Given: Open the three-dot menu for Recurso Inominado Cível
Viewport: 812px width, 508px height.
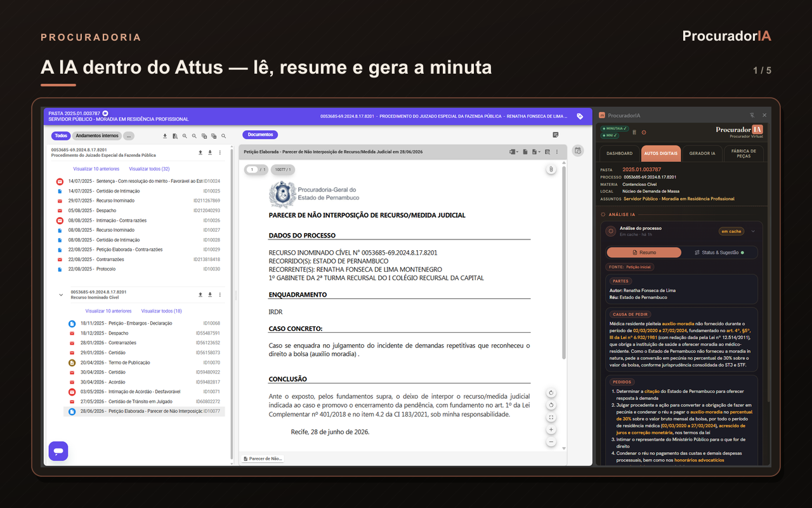Looking at the screenshot, I should [220, 295].
